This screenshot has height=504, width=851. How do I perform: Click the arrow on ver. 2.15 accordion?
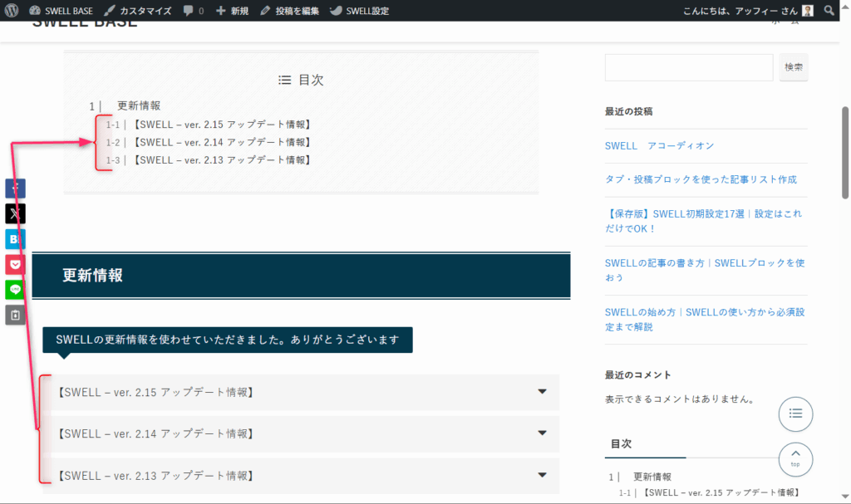click(542, 392)
